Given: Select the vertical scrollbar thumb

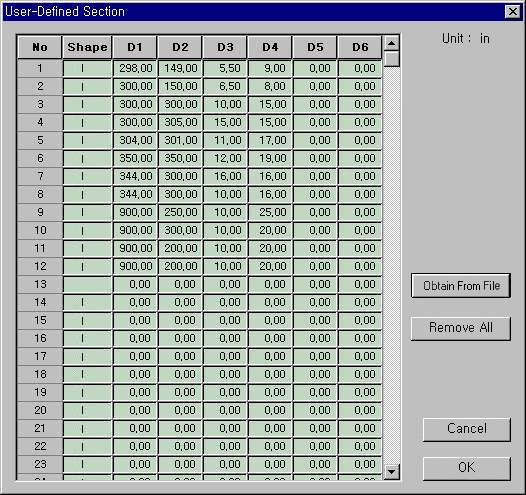Looking at the screenshot, I should pos(391,58).
